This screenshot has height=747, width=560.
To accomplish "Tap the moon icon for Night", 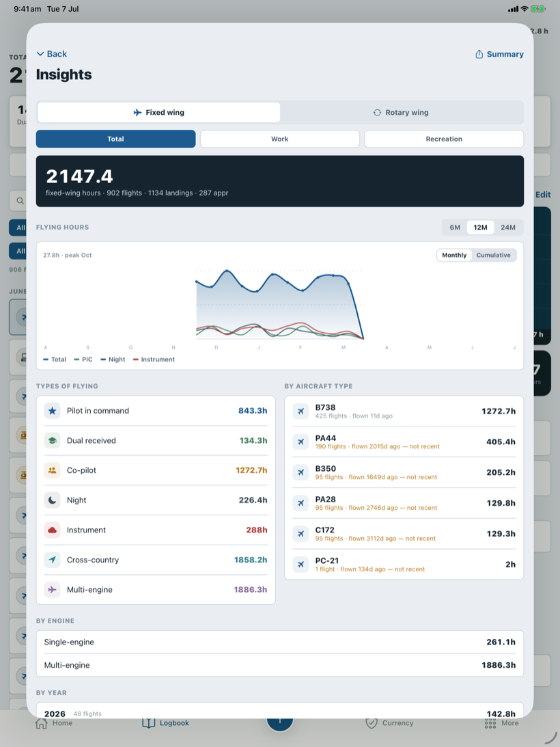I will click(53, 500).
